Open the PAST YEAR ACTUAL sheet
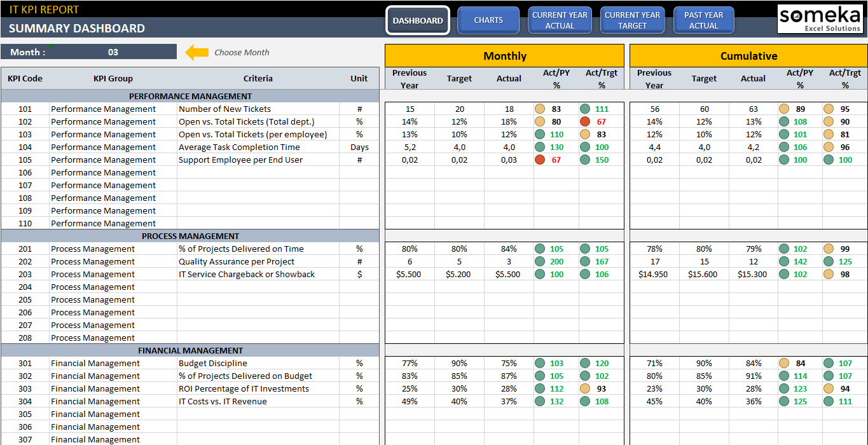The image size is (868, 445). 703,20
